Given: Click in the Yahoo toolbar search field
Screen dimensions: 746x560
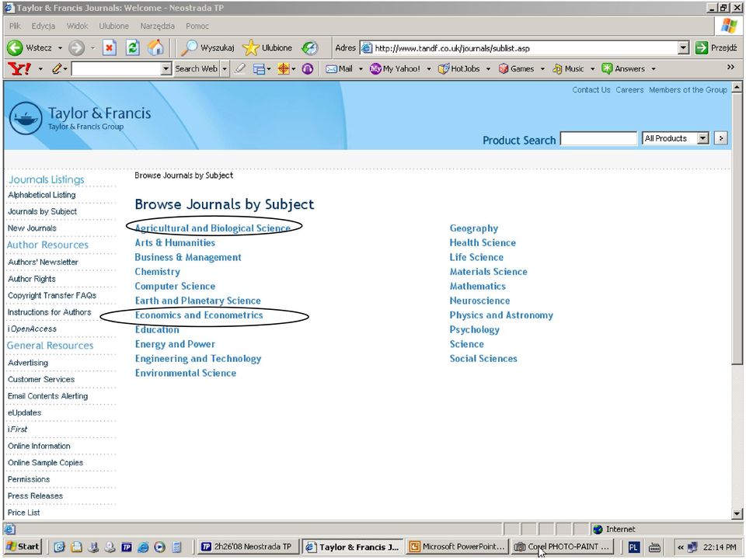Looking at the screenshot, I should click(117, 69).
